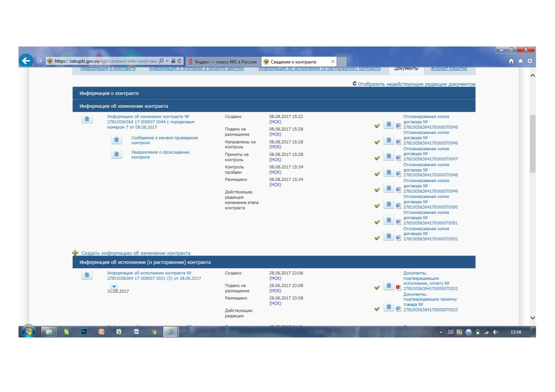Click green plus icon to create contract change

pyautogui.click(x=75, y=253)
